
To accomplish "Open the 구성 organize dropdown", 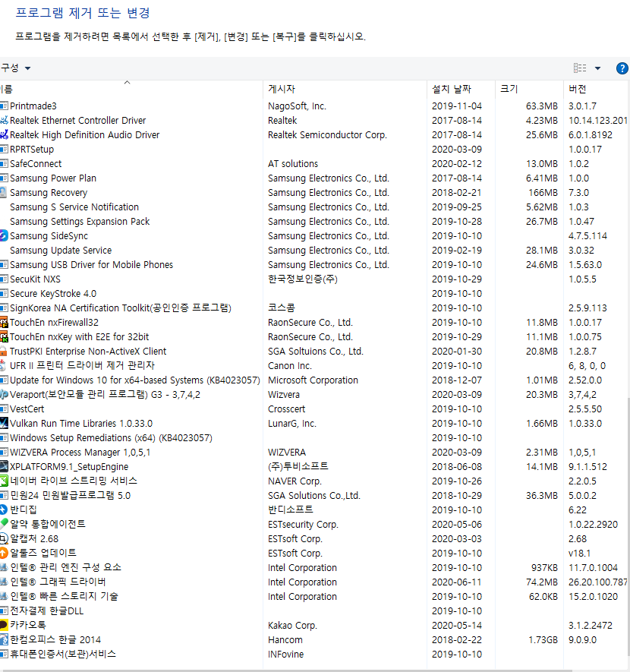I will coord(15,68).
